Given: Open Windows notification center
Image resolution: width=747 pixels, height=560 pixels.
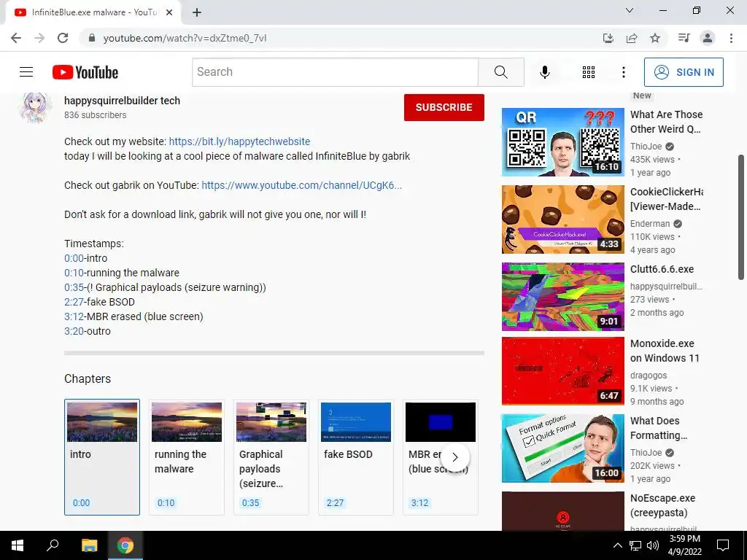Looking at the screenshot, I should tap(723, 545).
